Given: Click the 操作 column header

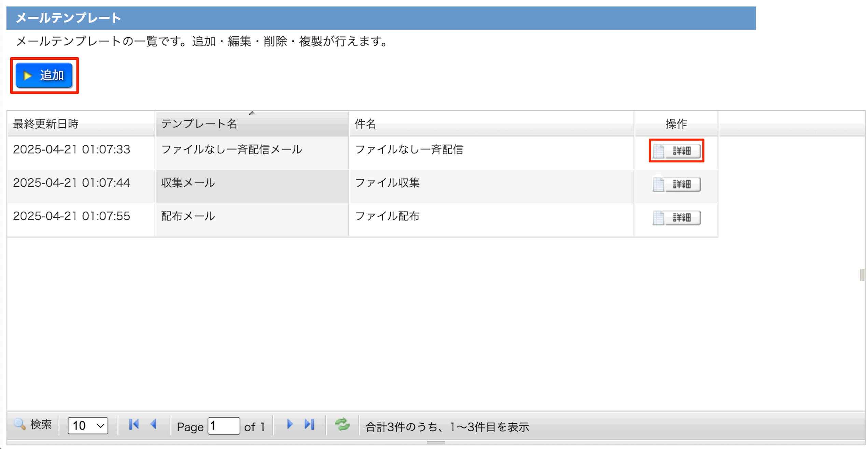Looking at the screenshot, I should tap(676, 124).
